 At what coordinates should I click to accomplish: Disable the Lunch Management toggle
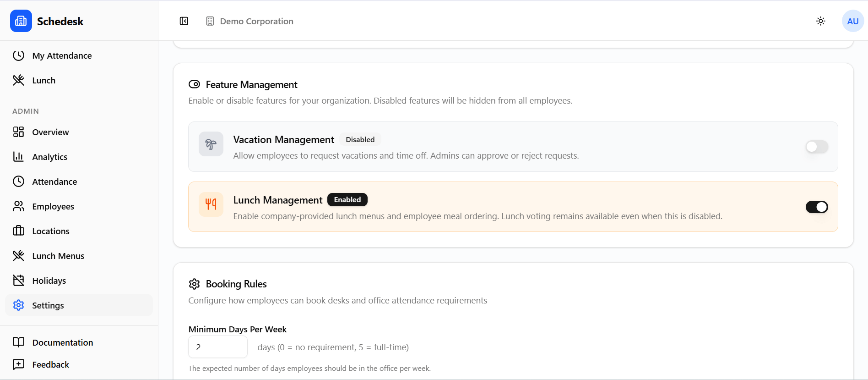click(x=817, y=207)
